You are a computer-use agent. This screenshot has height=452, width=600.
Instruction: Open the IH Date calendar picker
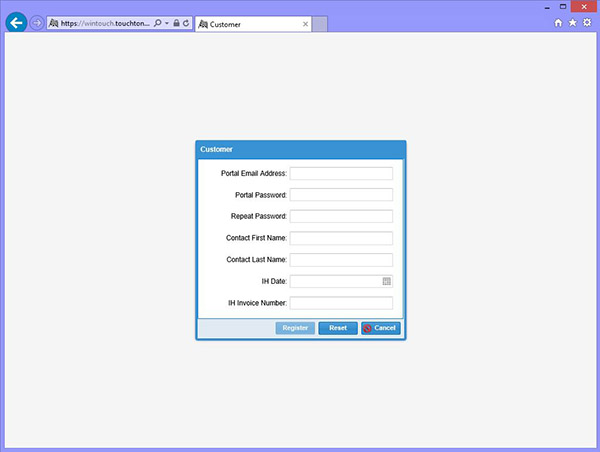tap(386, 281)
